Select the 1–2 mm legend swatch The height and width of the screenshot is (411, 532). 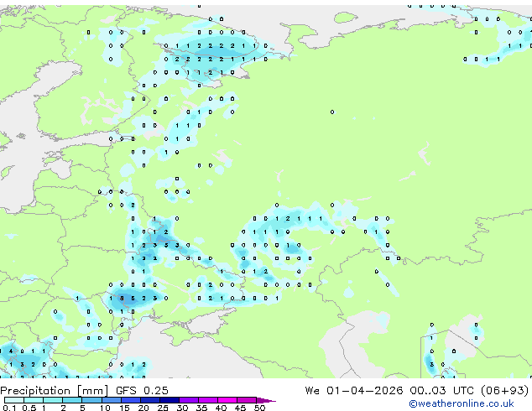[53, 400]
